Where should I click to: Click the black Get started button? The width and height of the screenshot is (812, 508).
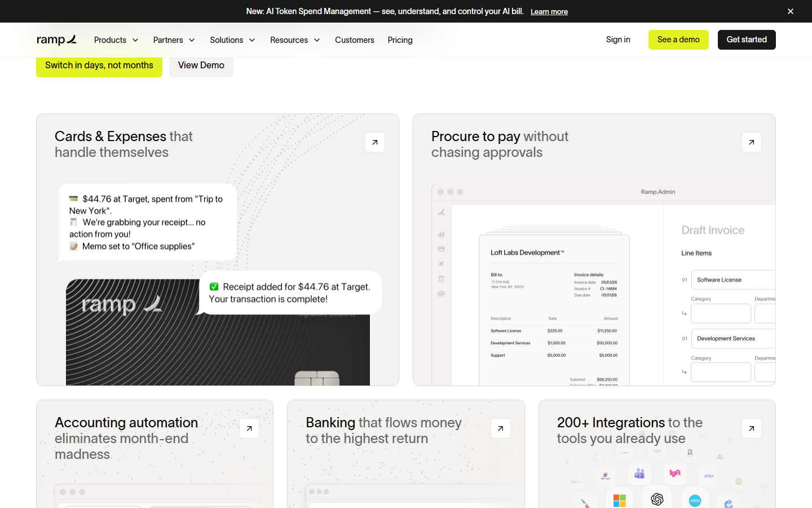747,40
